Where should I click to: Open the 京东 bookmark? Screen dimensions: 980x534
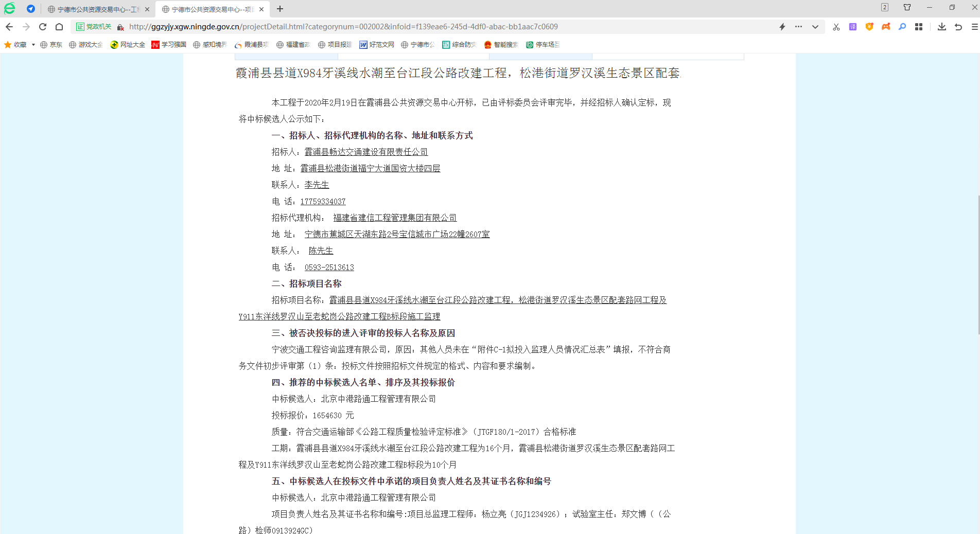(51, 45)
